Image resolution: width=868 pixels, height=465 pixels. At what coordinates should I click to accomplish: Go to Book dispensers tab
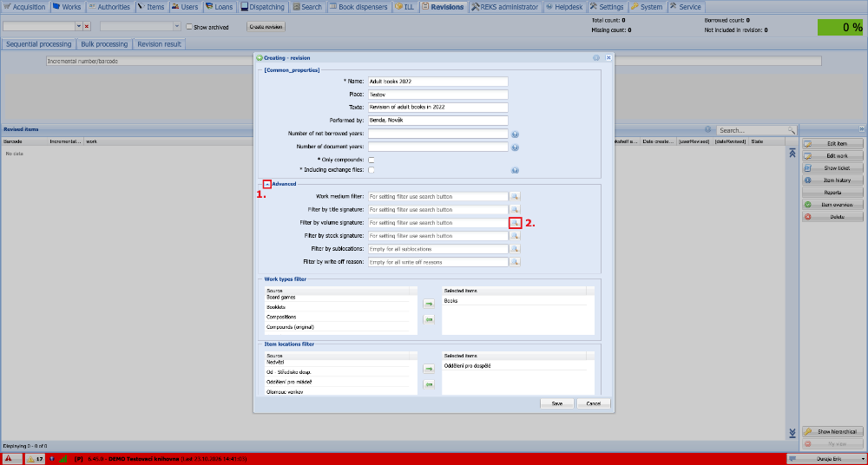[358, 7]
